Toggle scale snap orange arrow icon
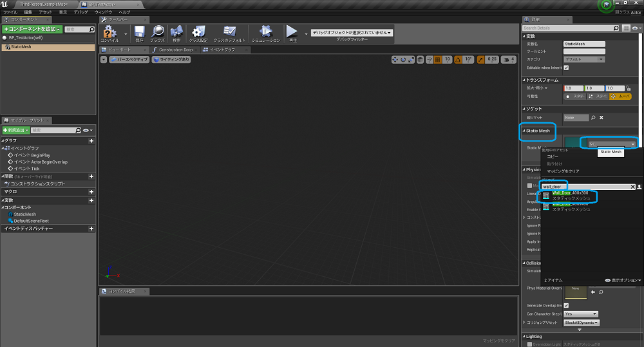The width and height of the screenshot is (644, 347). [x=480, y=59]
